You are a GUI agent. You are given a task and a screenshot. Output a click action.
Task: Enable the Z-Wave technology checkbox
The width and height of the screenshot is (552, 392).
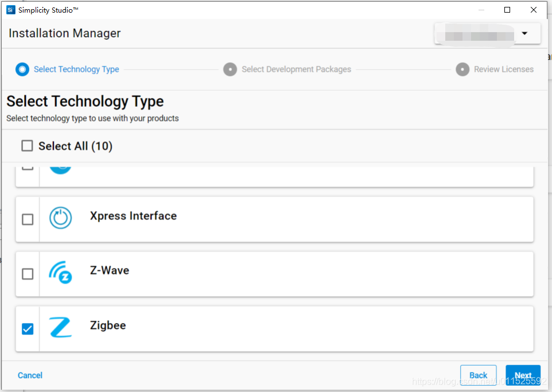pyautogui.click(x=27, y=274)
